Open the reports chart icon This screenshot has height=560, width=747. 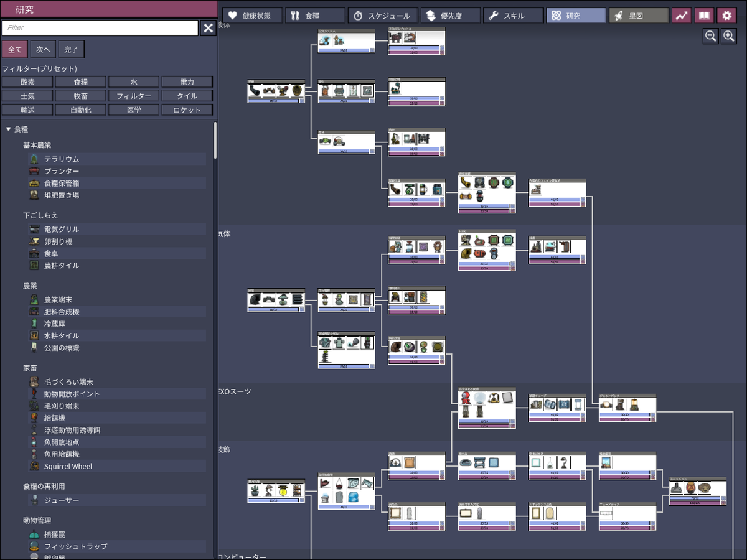pyautogui.click(x=682, y=16)
